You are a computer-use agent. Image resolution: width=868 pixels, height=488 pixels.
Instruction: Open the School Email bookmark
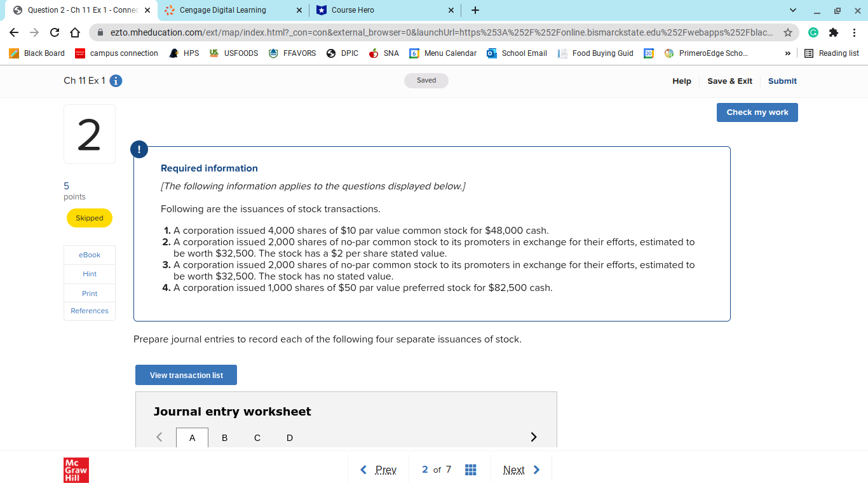pyautogui.click(x=517, y=53)
